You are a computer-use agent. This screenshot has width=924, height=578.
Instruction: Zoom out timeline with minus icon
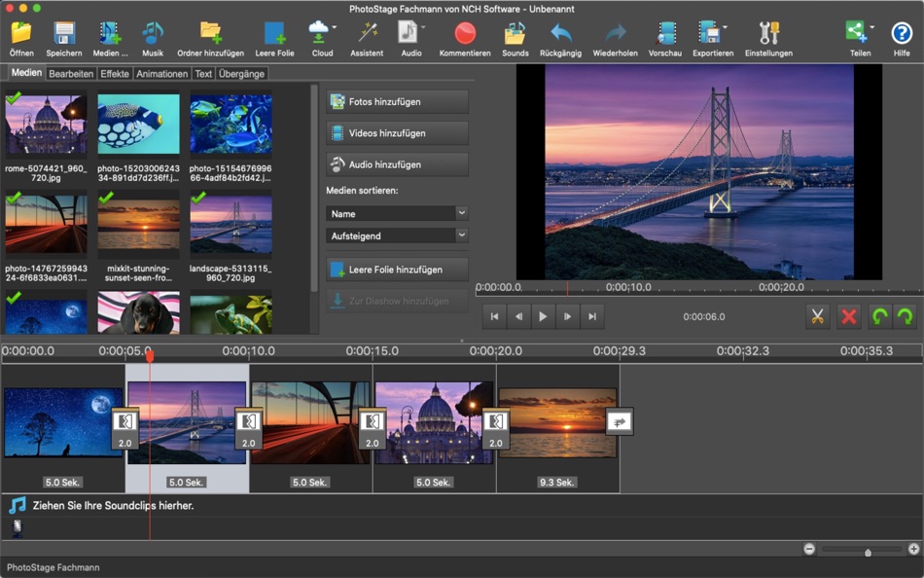point(809,549)
